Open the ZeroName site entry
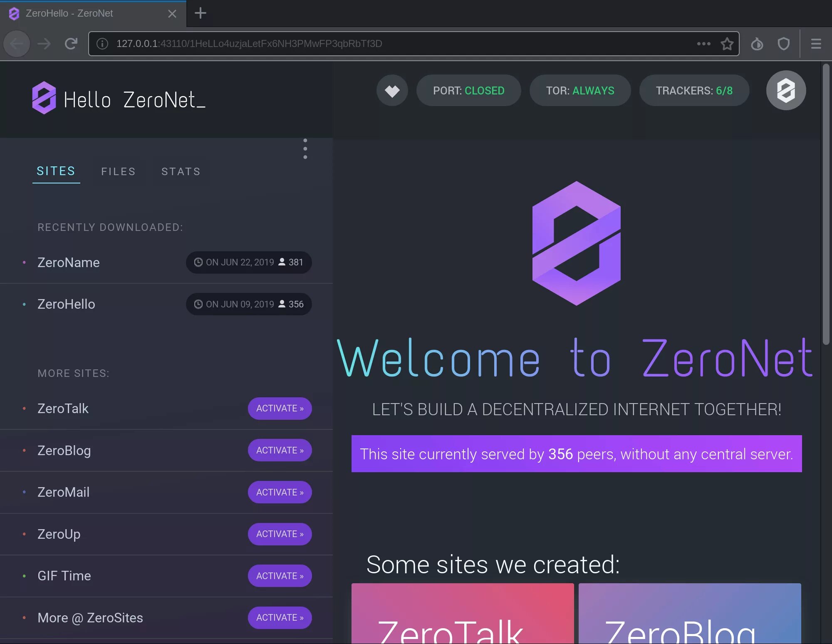The height and width of the screenshot is (644, 832). tap(69, 263)
